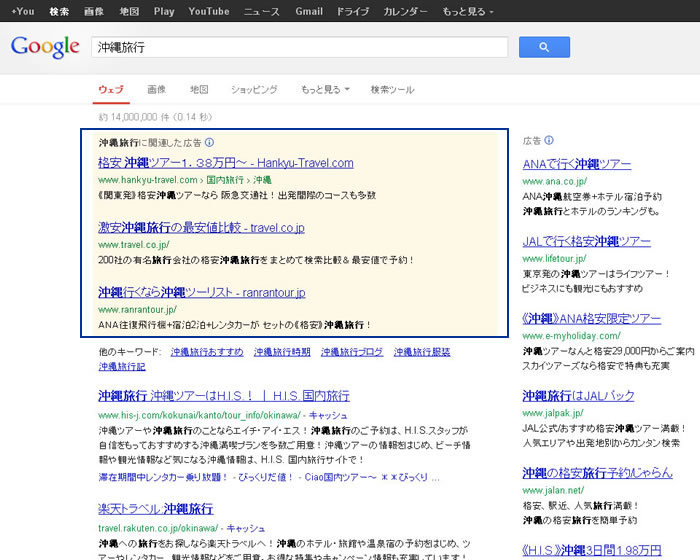
Task: Click the www.ranrantour.jp/ green URL
Action: click(138, 309)
